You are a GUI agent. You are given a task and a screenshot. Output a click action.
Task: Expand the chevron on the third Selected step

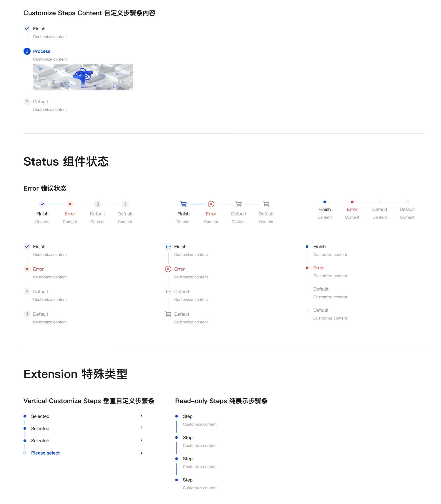point(142,440)
